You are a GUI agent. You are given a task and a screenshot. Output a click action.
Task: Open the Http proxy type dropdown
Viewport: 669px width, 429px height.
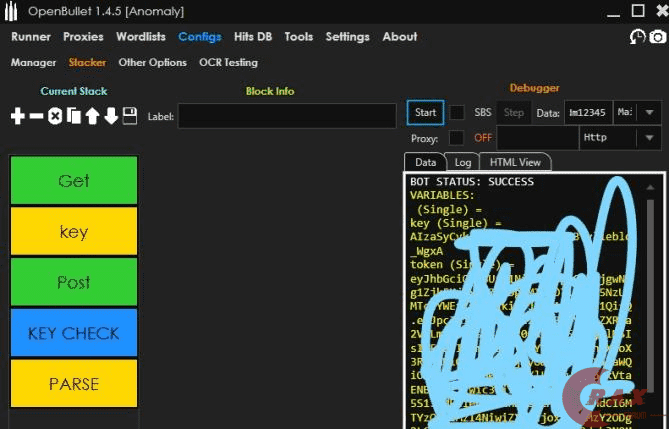(x=649, y=137)
